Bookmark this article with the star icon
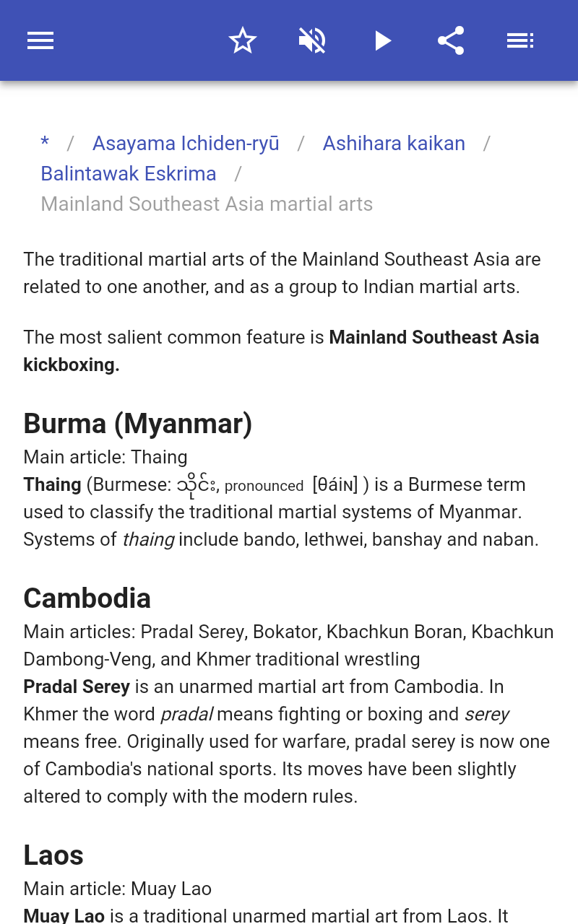 pyautogui.click(x=243, y=40)
